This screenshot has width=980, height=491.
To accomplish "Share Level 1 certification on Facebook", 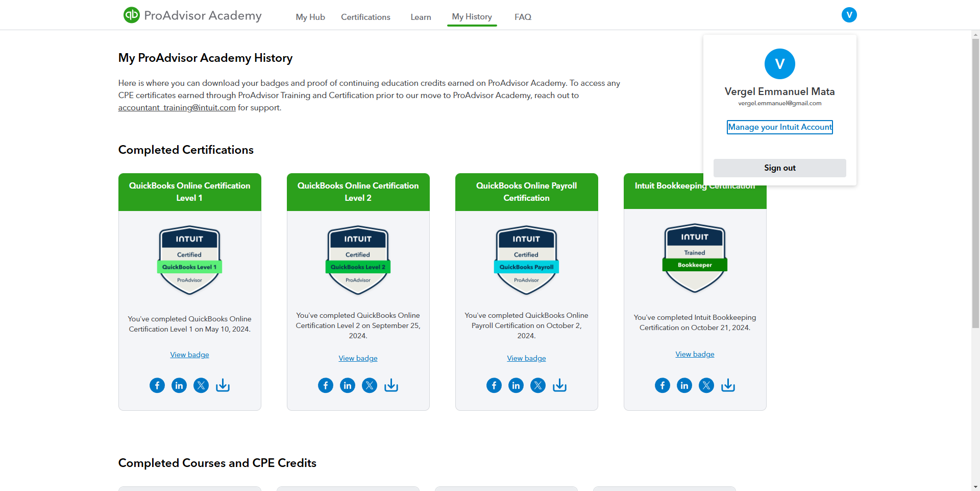I will pos(157,385).
